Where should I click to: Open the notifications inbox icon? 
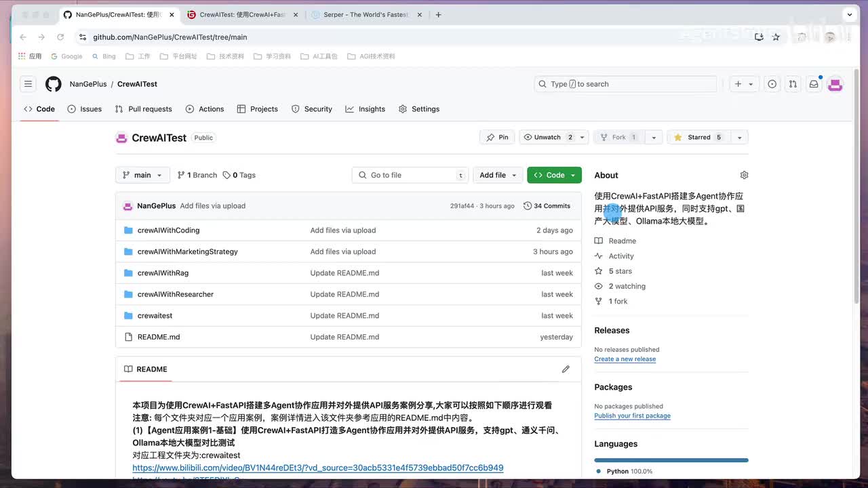pos(814,84)
